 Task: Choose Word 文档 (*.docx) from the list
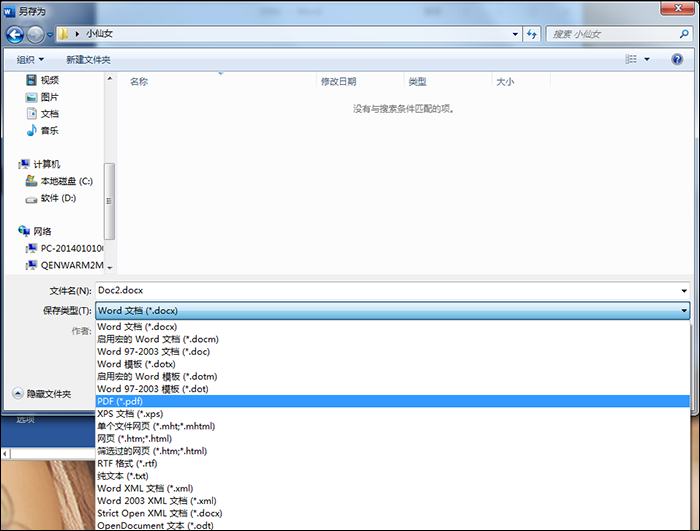pyautogui.click(x=392, y=326)
